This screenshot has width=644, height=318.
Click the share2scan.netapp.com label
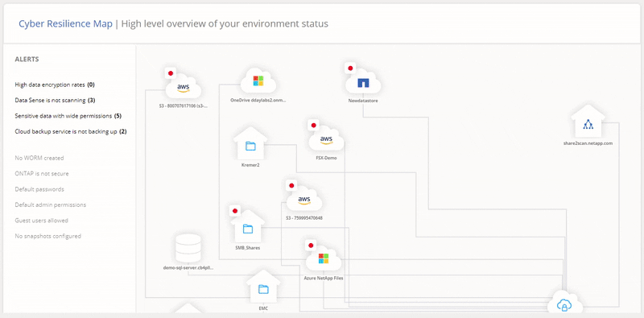point(588,143)
